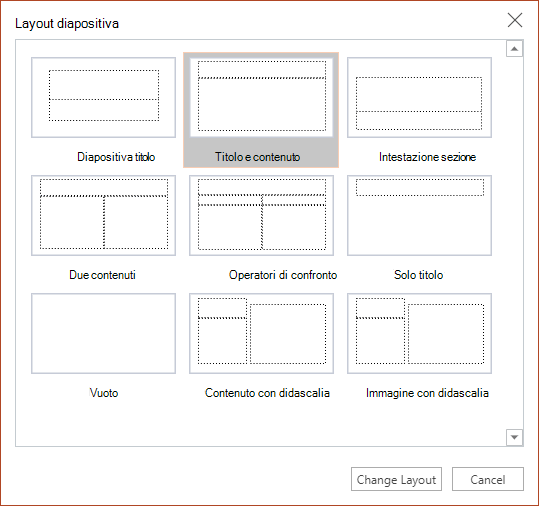
Task: Select the Solo titolo layout thumbnail
Action: (x=419, y=215)
